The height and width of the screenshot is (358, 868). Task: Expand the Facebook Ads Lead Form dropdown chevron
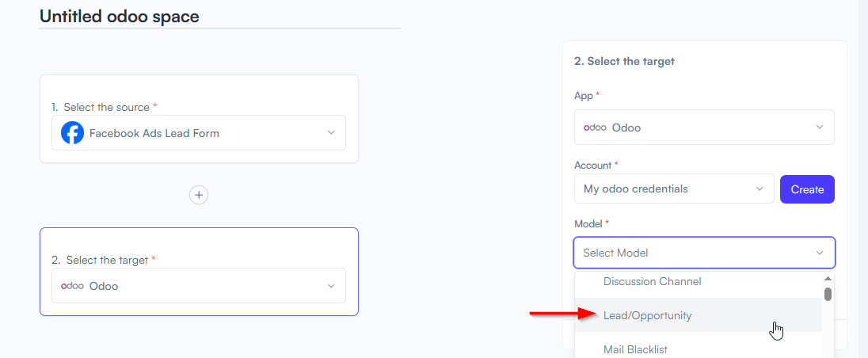(331, 133)
